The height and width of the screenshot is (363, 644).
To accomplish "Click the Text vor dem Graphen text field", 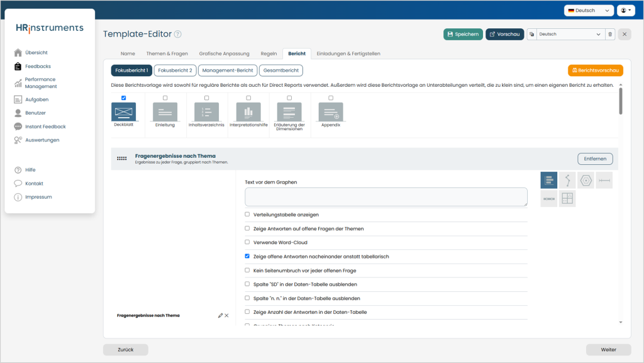I will (x=386, y=197).
